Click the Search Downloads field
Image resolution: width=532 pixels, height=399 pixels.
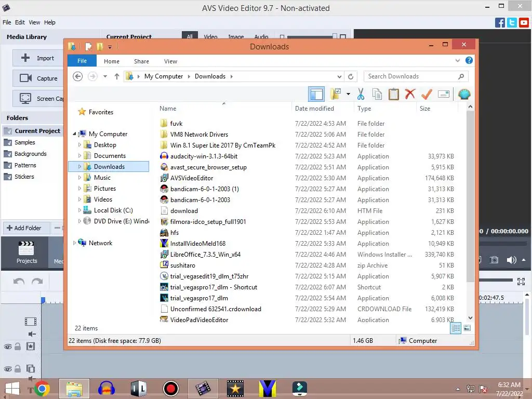[x=416, y=76]
